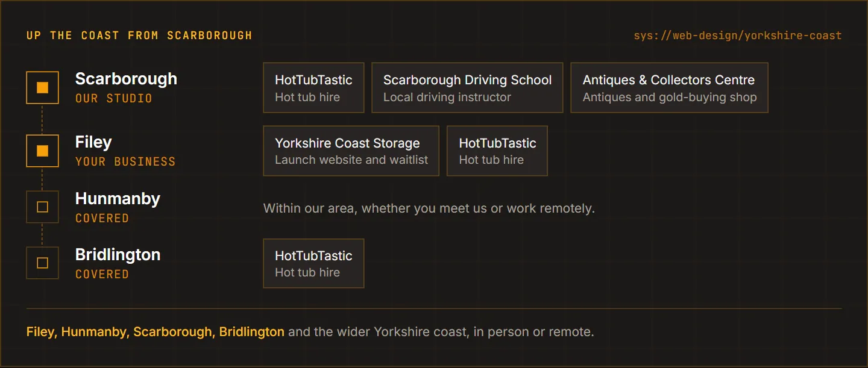Click the sys://web-design/yorkshire-coast path label
The height and width of the screenshot is (368, 868).
[x=737, y=36]
